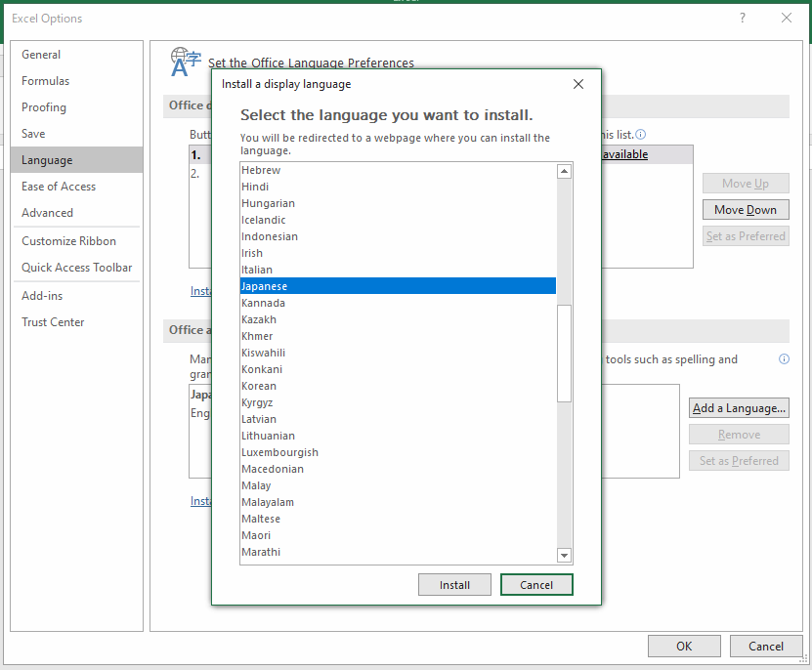Image resolution: width=812 pixels, height=670 pixels.
Task: Go to the Advanced options category
Action: coord(76,213)
